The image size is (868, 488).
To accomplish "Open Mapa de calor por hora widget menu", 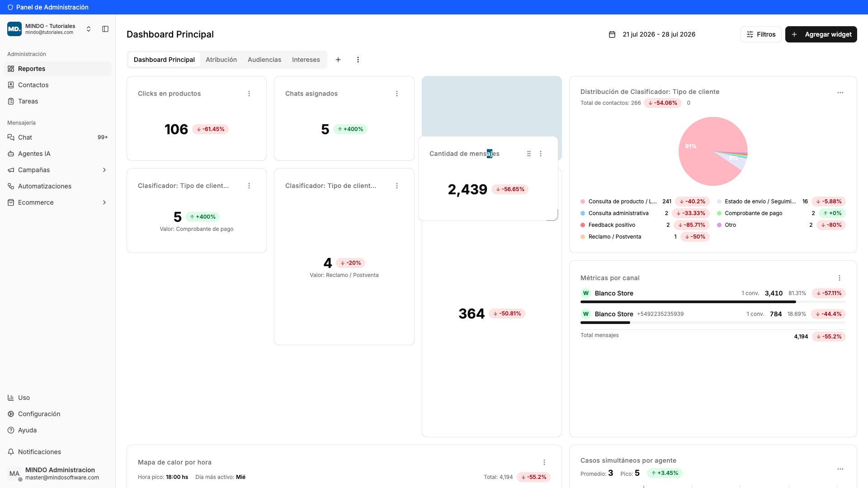I will pos(544,462).
